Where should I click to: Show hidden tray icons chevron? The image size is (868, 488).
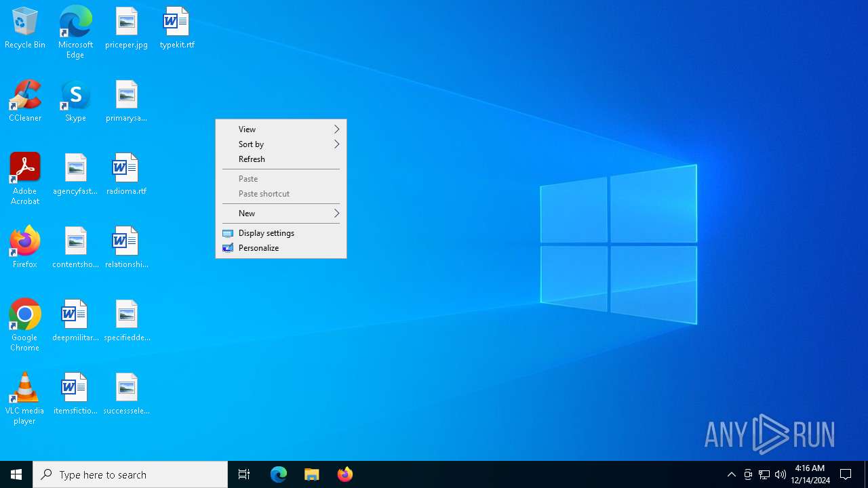click(731, 474)
